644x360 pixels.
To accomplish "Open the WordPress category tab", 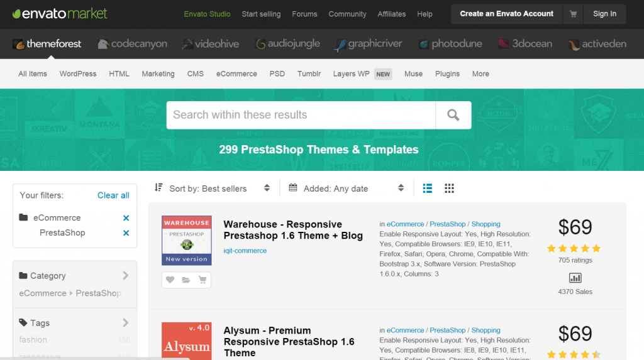I will coord(78,74).
